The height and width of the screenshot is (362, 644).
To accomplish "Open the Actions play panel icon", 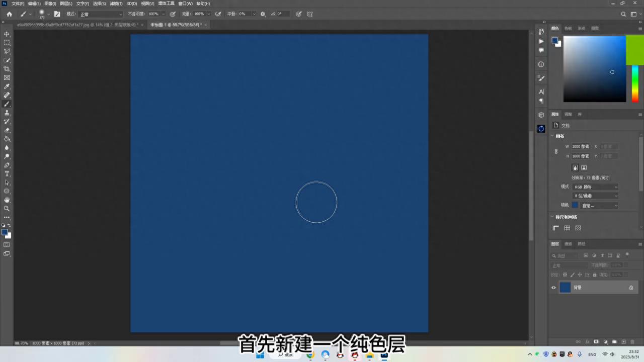I will [541, 41].
